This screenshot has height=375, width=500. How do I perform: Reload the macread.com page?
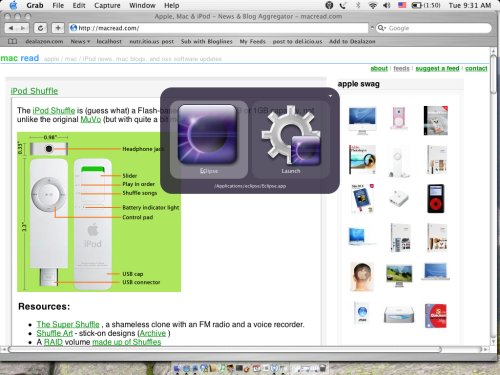click(40, 28)
